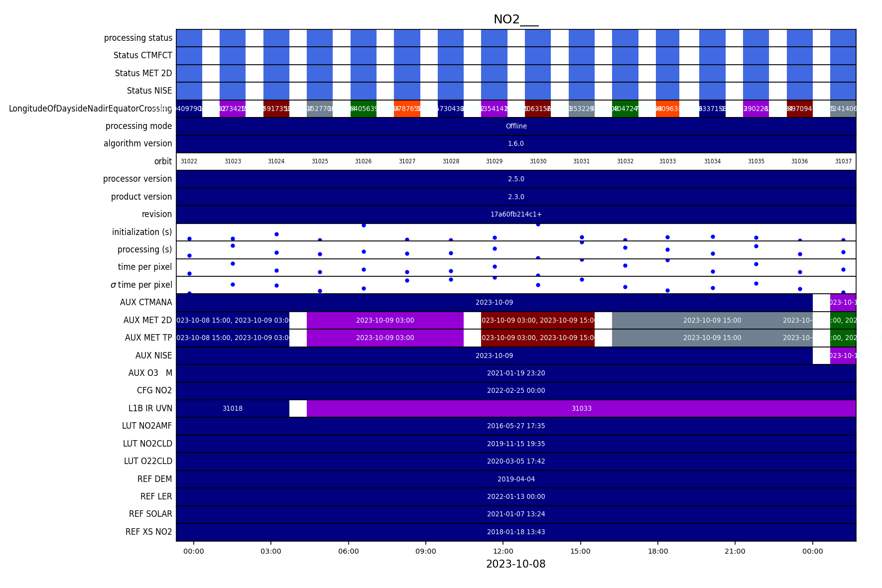Click the 'revision' row label
The image size is (882, 588).
pyautogui.click(x=156, y=214)
